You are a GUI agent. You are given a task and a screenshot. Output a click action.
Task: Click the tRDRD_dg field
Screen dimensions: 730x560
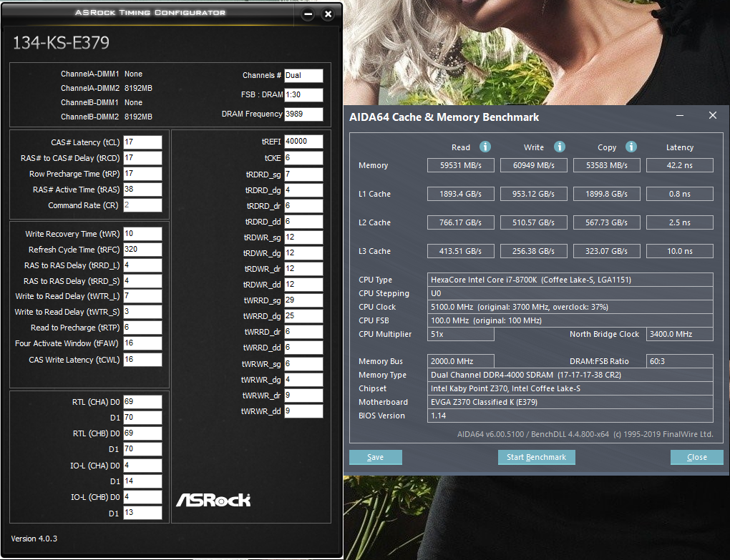[303, 190]
